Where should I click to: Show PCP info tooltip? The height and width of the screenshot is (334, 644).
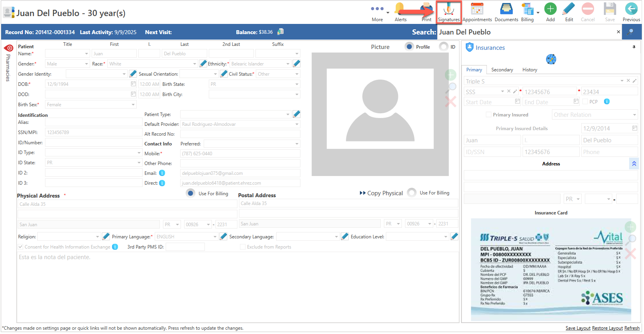(x=606, y=102)
